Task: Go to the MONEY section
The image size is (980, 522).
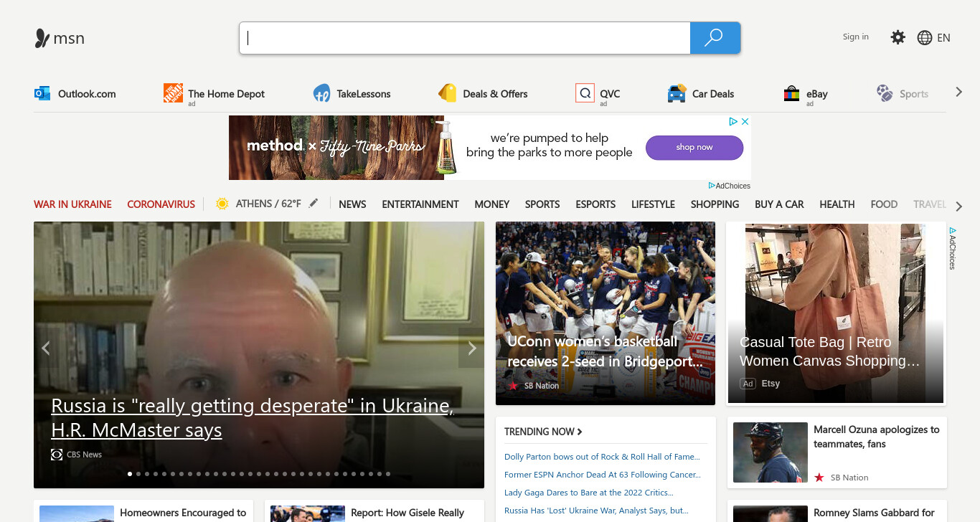Action: 492,204
